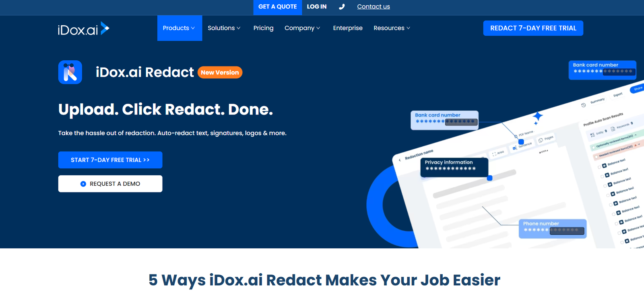644x293 pixels.
Task: Open the Enterprise menu item
Action: click(348, 28)
